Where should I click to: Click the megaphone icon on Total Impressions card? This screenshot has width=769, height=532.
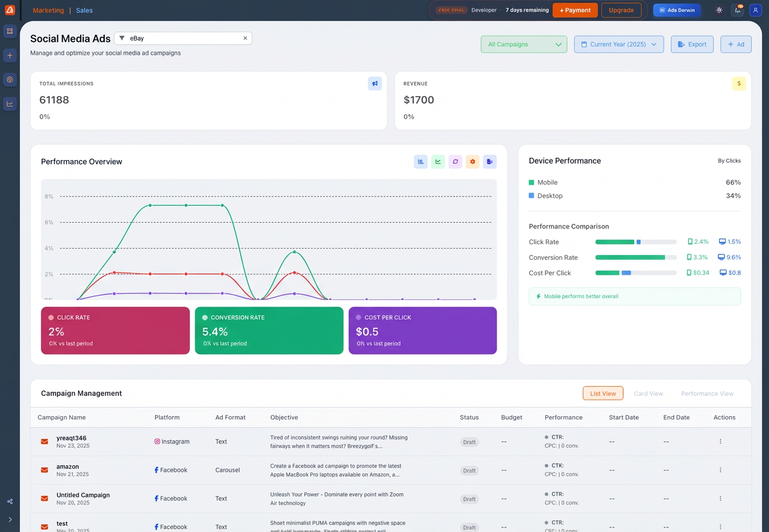pos(375,84)
